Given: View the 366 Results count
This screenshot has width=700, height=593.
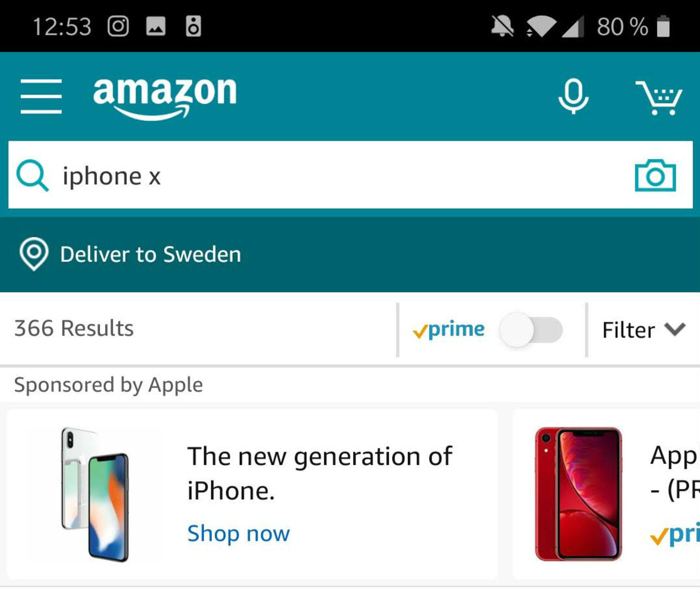Looking at the screenshot, I should click(x=74, y=328).
